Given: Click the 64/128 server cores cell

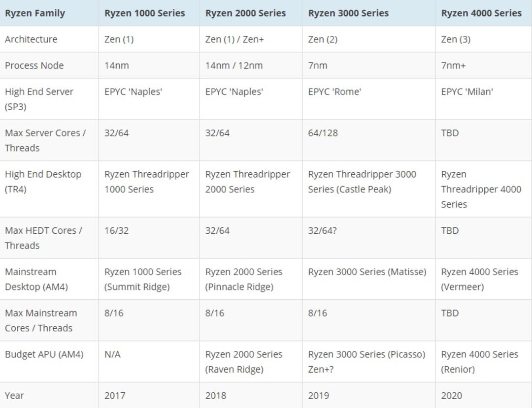Looking at the screenshot, I should point(368,140).
